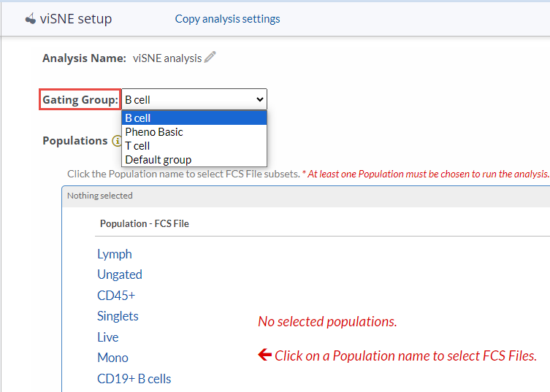Choose the Ungated population
Viewport: 550px width, 392px height.
point(120,274)
